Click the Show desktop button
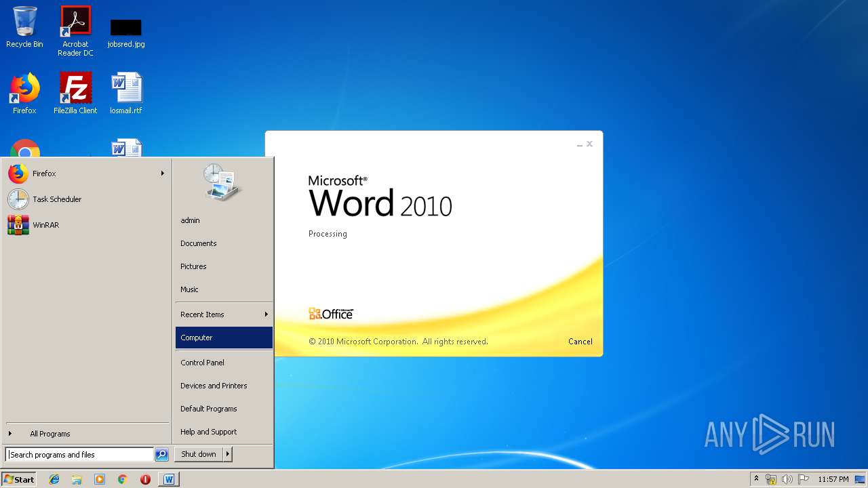Image resolution: width=868 pixels, height=488 pixels. [861, 479]
